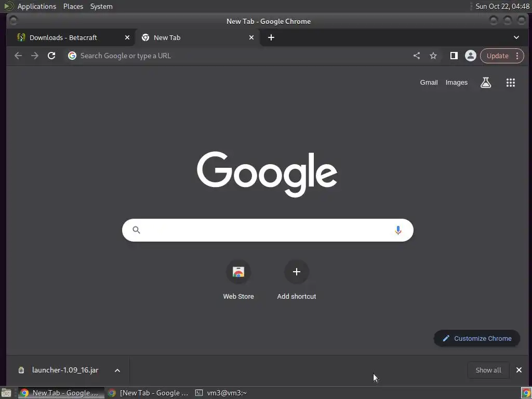
Task: Open Google Images link
Action: (x=456, y=83)
